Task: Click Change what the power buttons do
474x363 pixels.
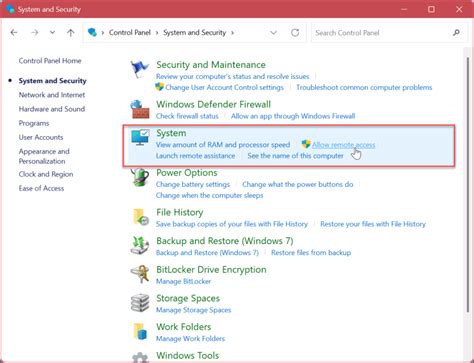Action: point(298,184)
